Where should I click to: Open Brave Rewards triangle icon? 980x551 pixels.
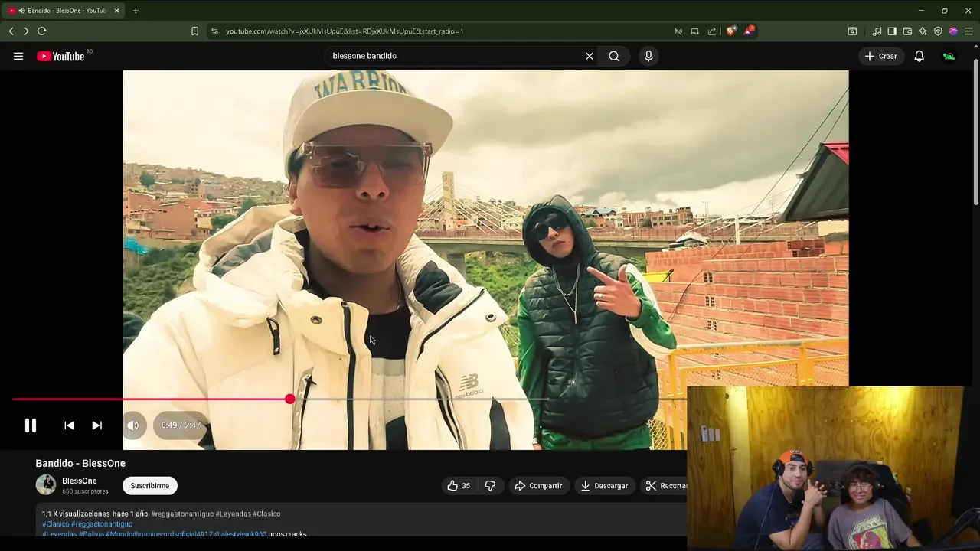click(749, 31)
